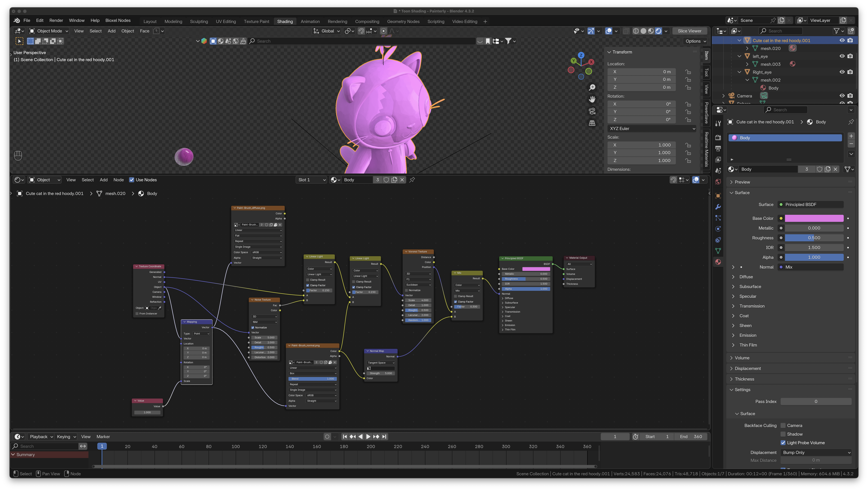Hide 'Cute cat in the red hoody.001' with eye icon
Screen dimensions: 868x490
pos(842,41)
